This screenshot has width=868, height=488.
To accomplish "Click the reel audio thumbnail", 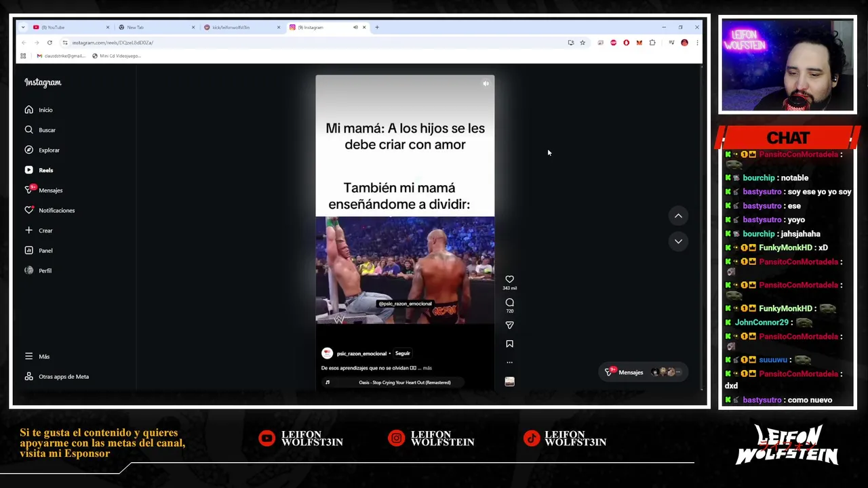I will (x=509, y=382).
